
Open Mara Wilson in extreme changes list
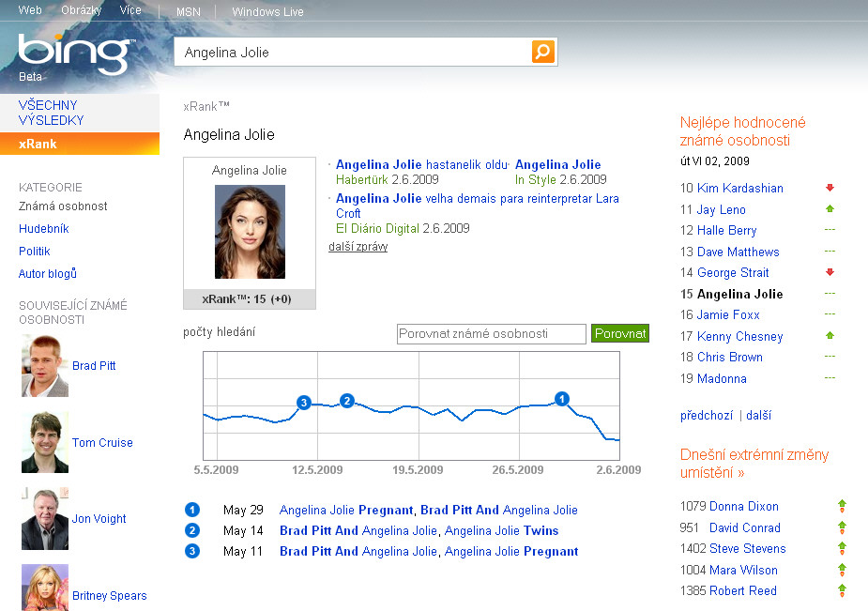pos(743,570)
